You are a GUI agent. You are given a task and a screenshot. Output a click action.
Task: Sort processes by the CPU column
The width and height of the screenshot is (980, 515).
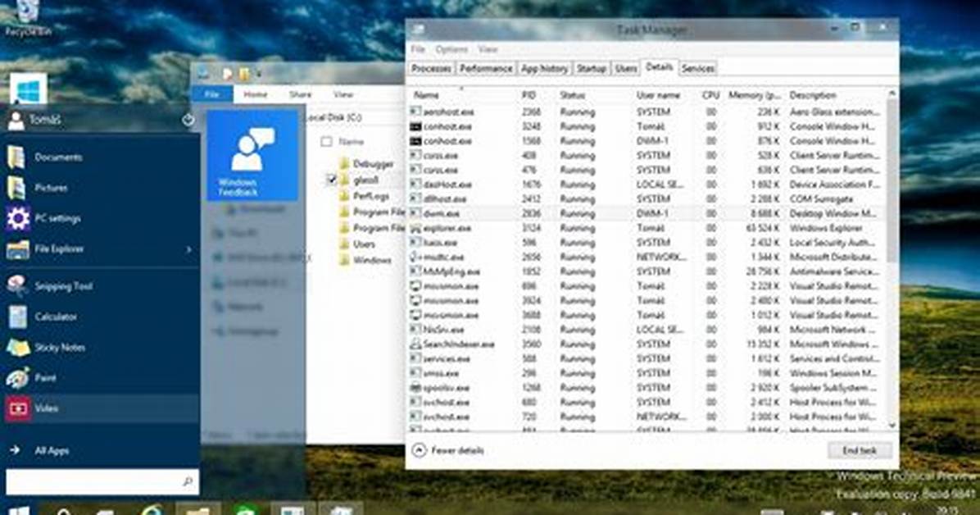point(710,95)
